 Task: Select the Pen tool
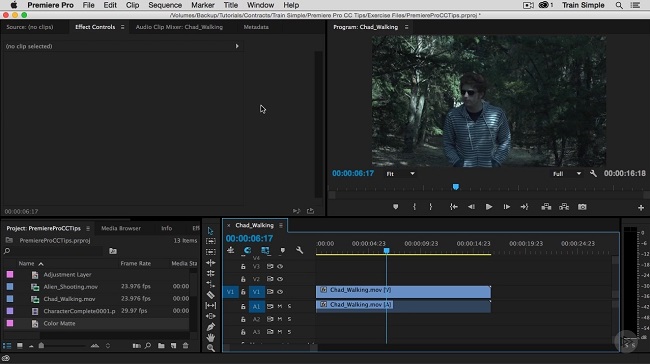[211, 327]
